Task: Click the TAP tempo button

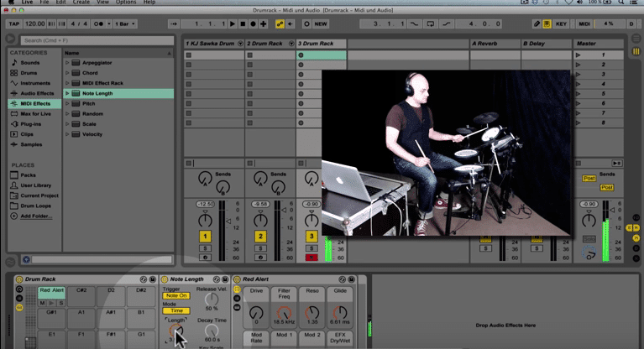Action: click(13, 23)
